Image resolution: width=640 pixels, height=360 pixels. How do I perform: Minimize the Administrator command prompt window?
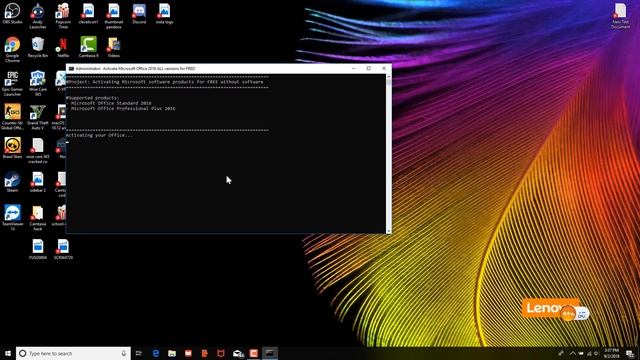coord(353,69)
